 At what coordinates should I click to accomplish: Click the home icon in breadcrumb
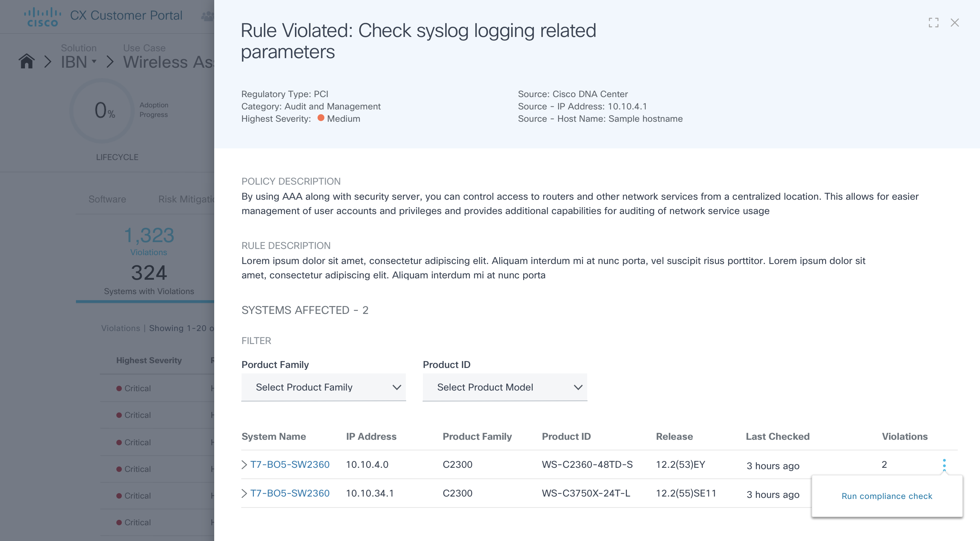pos(27,61)
